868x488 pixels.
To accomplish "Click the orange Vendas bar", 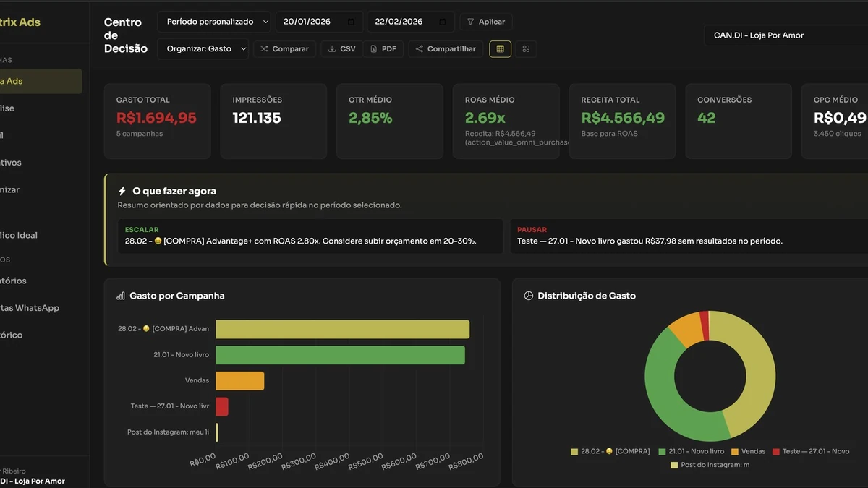I will coord(239,381).
